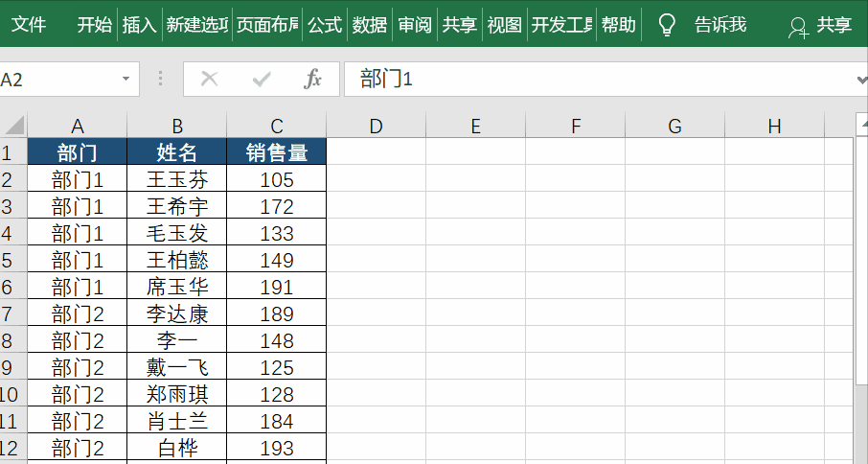
Task: Select cell containing 王柏懿
Action: click(177, 260)
